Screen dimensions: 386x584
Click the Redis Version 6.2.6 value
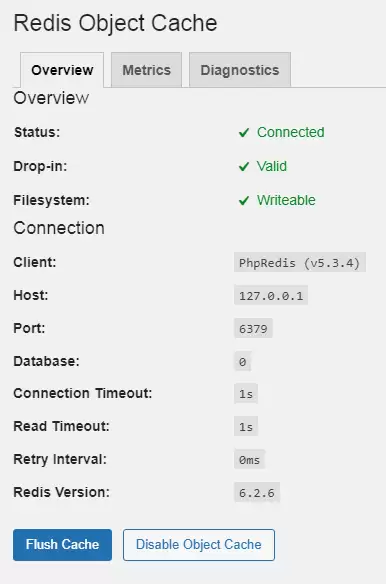pos(257,492)
